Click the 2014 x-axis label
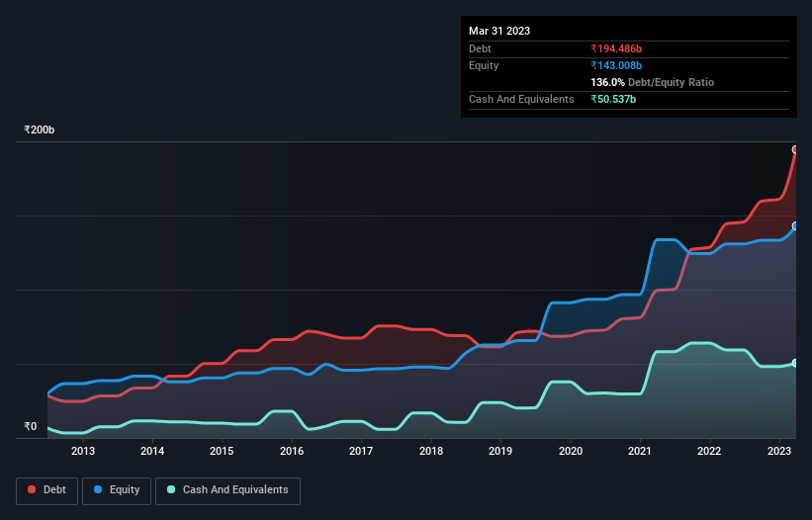812x520 pixels. tap(152, 451)
